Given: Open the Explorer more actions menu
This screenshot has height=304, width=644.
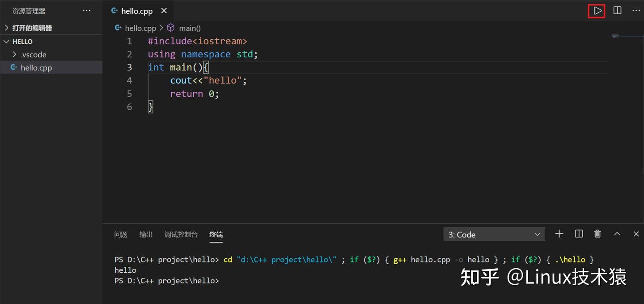Looking at the screenshot, I should point(86,10).
